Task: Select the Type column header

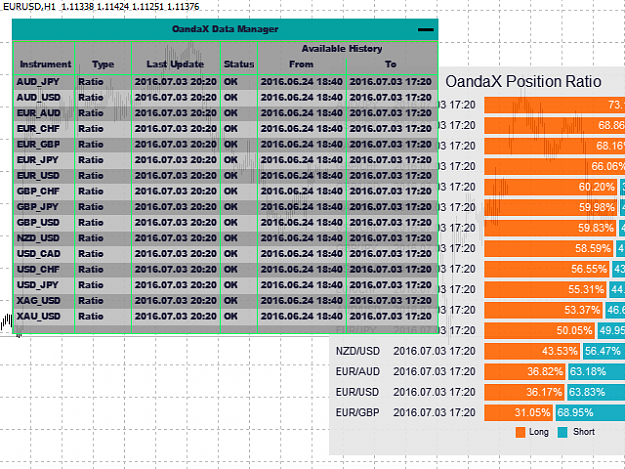Action: click(x=103, y=64)
